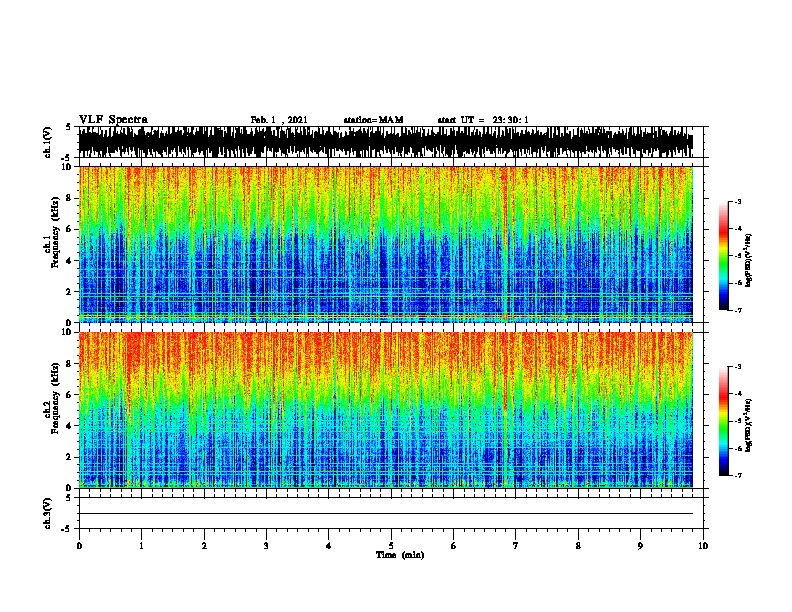792x612 pixels.
Task: Click the "ch.1(V)" waveform axis label
Action: point(47,142)
